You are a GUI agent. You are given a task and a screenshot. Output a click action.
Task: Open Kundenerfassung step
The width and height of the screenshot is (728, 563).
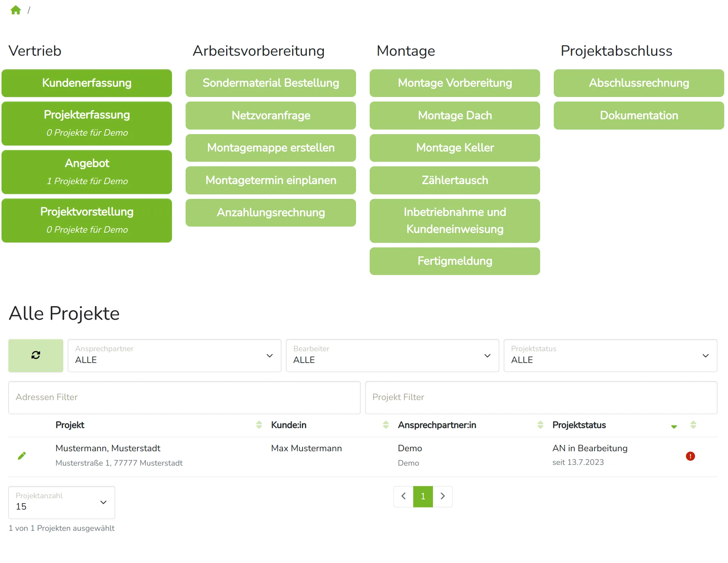click(x=87, y=83)
